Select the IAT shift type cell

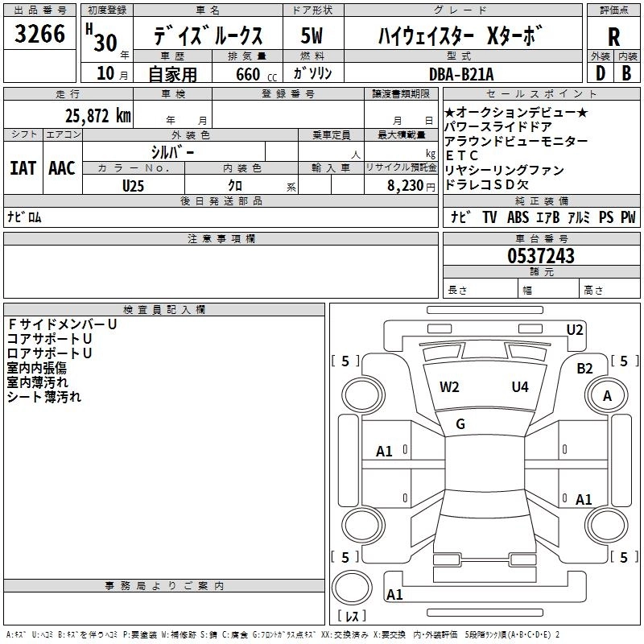(x=23, y=167)
